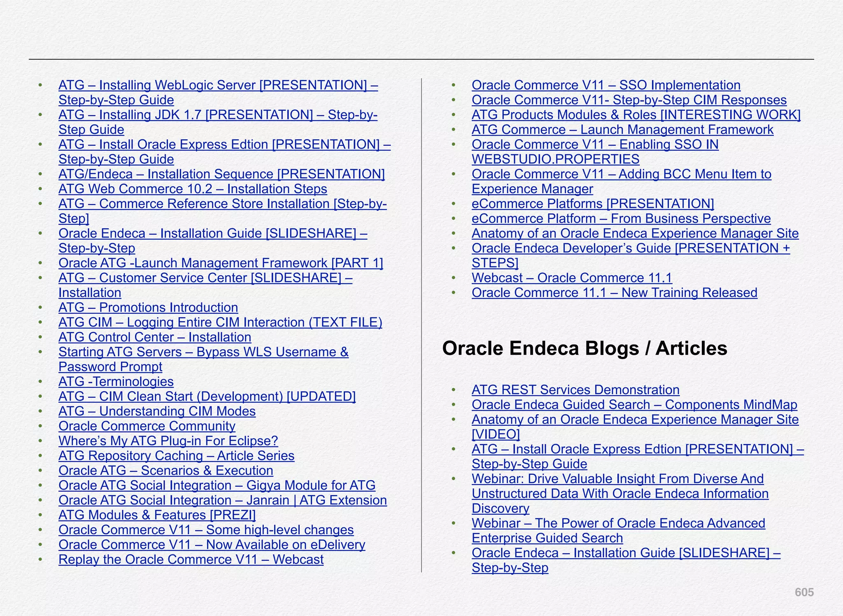
Task: Open ATG – Installing WebLogic Server presentation link
Action: [x=218, y=93]
